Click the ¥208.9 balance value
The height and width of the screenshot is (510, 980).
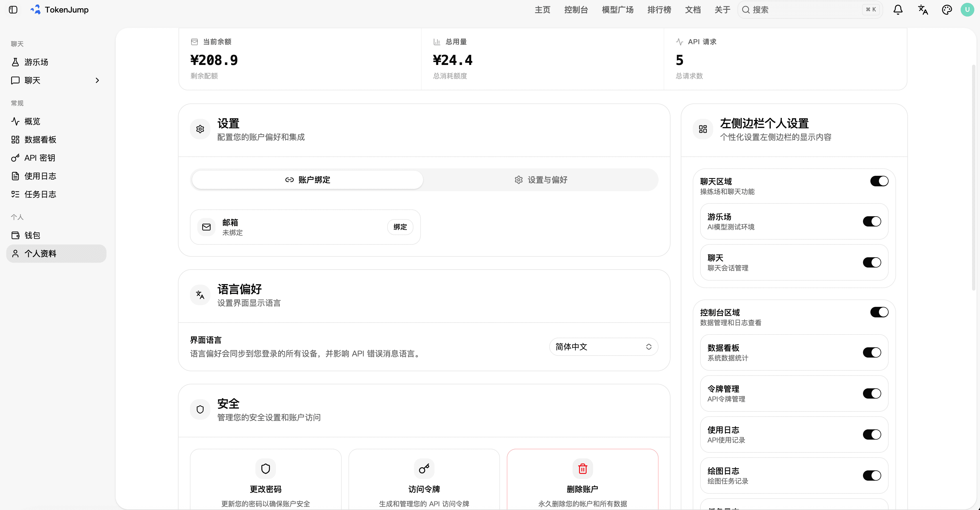pos(214,60)
